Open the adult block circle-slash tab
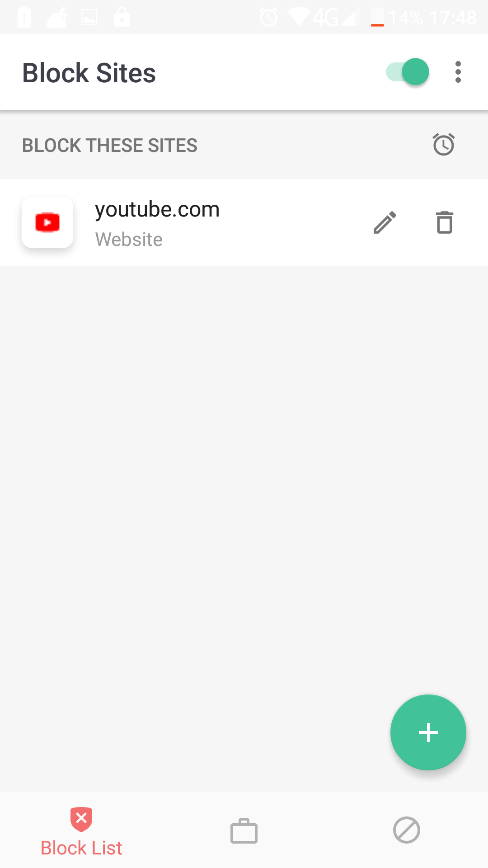Screen dimensions: 488x868 (x=407, y=830)
